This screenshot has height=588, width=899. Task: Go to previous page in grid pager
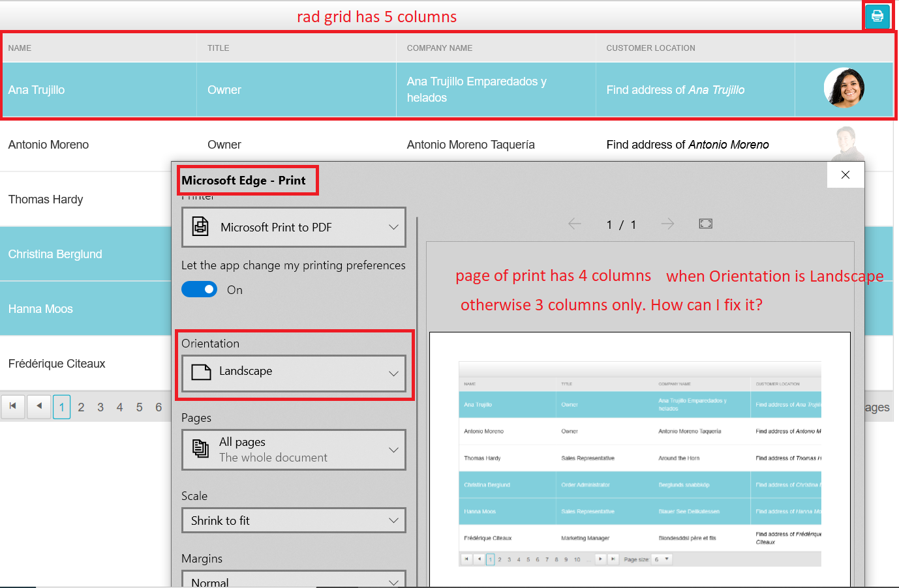[x=39, y=407]
